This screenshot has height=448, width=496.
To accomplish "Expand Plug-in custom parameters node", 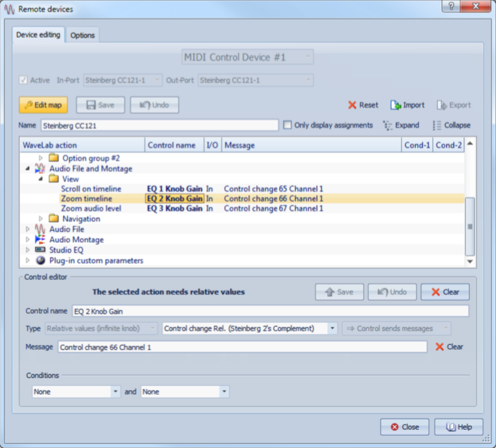I will coord(27,260).
